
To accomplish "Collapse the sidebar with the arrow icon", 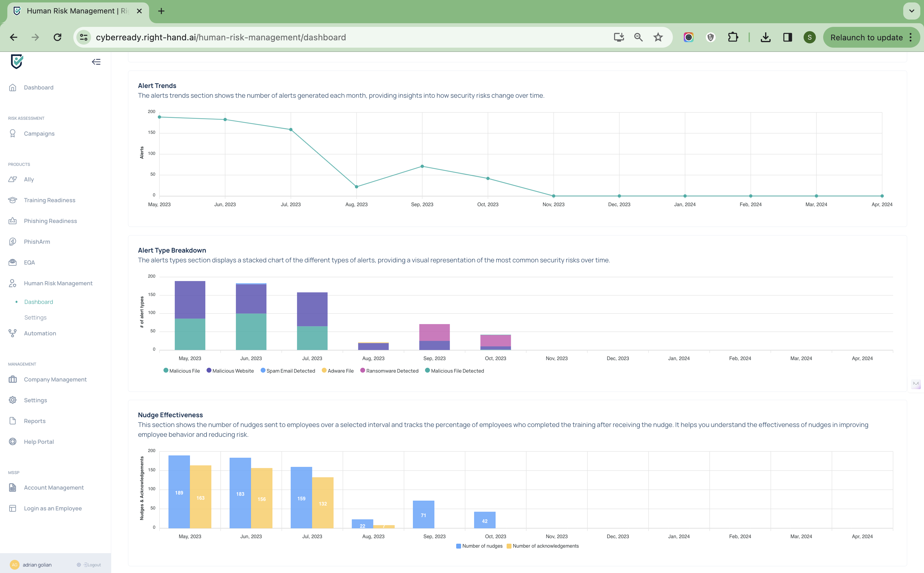I will (96, 62).
